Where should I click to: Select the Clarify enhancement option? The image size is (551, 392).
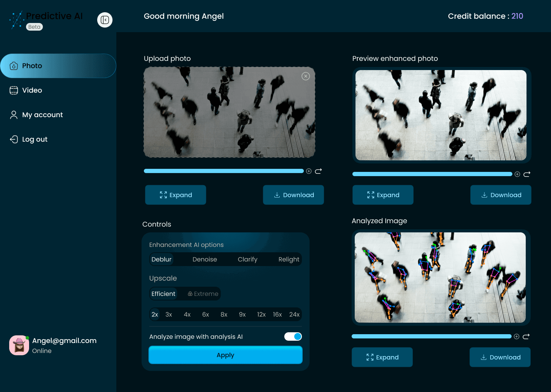[247, 259]
